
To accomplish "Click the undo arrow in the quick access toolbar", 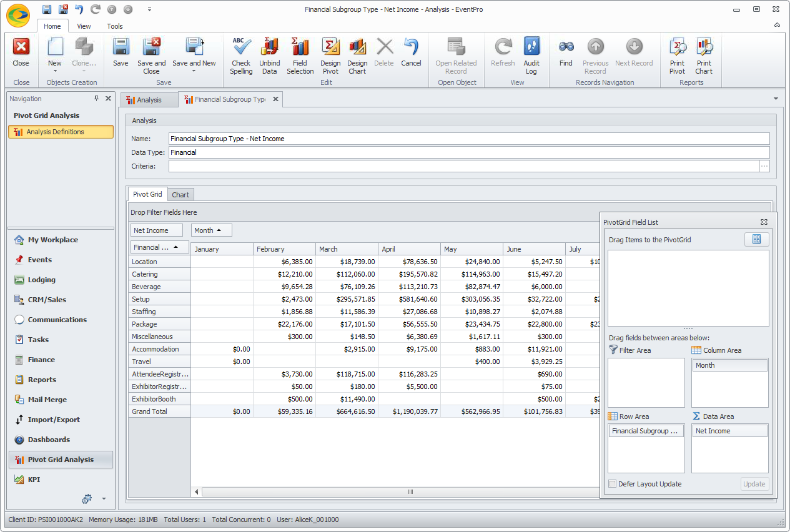I will tap(79, 9).
